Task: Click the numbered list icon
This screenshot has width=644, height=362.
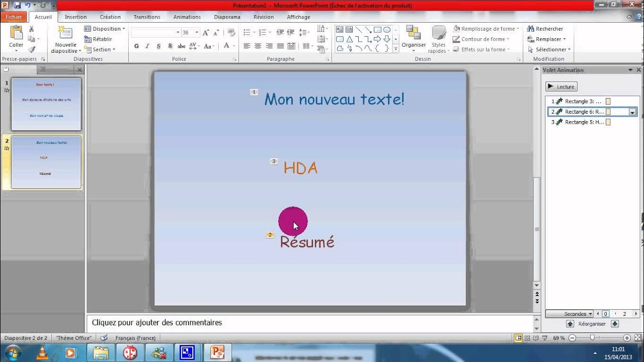Action: [x=264, y=32]
